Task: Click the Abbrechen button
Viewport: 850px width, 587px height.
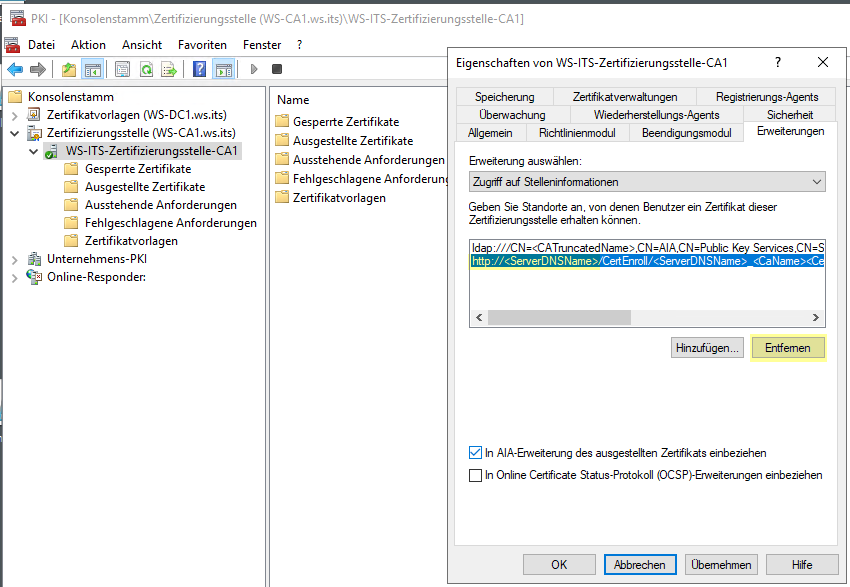Action: tap(640, 565)
